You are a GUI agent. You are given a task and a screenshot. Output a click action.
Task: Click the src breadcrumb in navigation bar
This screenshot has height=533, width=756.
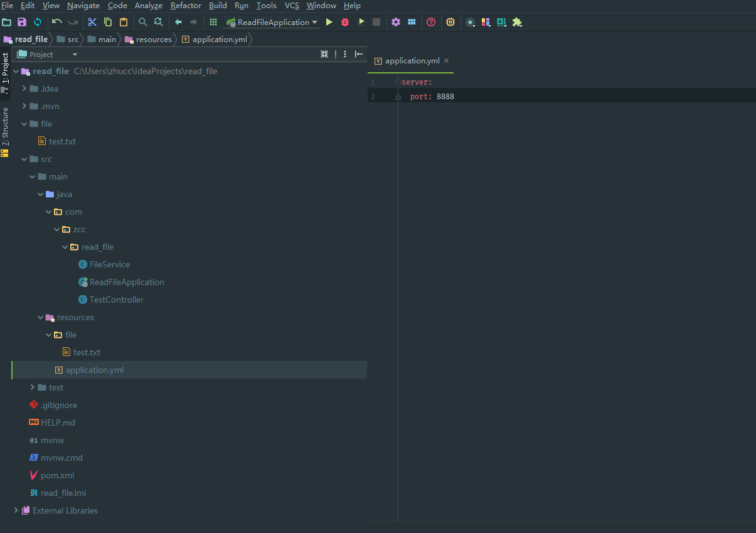(x=68, y=39)
